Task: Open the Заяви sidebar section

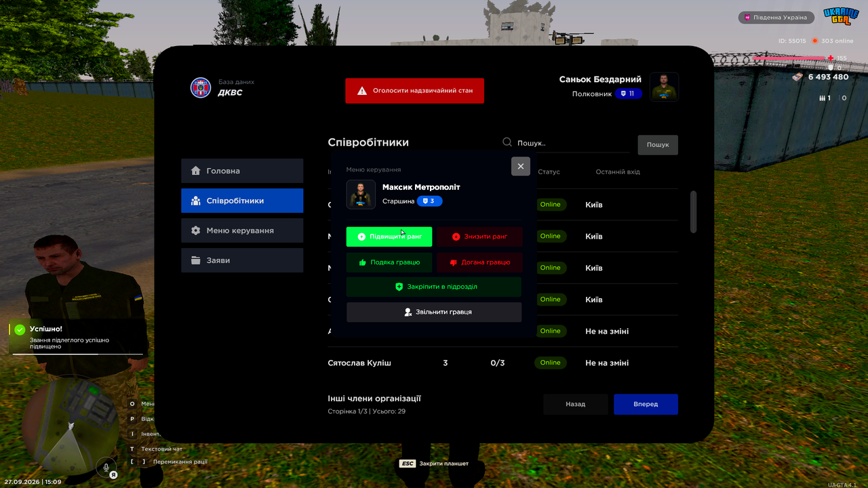Action: coord(242,260)
